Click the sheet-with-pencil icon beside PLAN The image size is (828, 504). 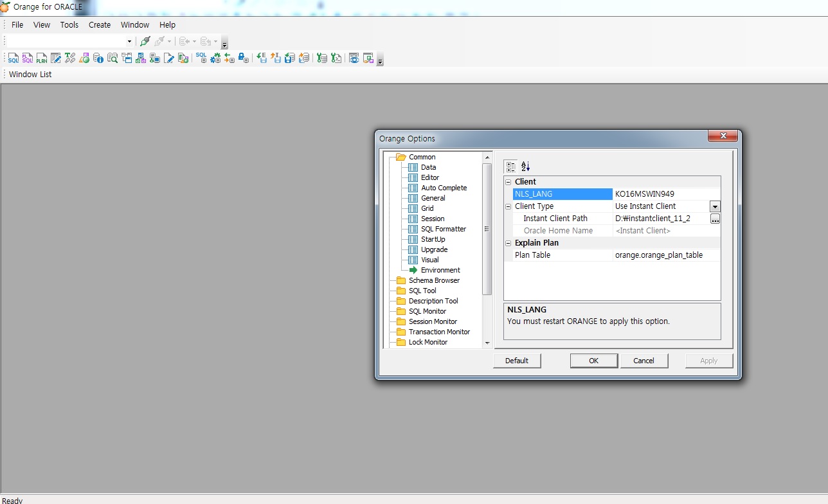(x=56, y=58)
